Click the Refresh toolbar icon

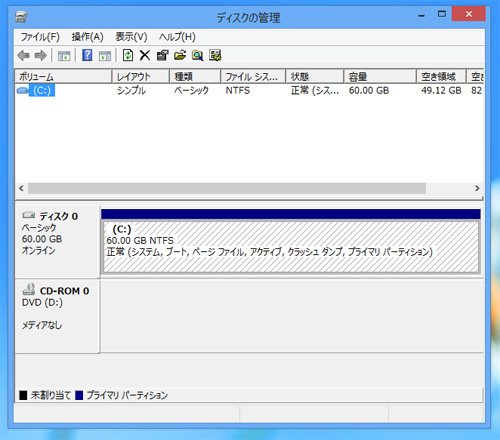[128, 55]
